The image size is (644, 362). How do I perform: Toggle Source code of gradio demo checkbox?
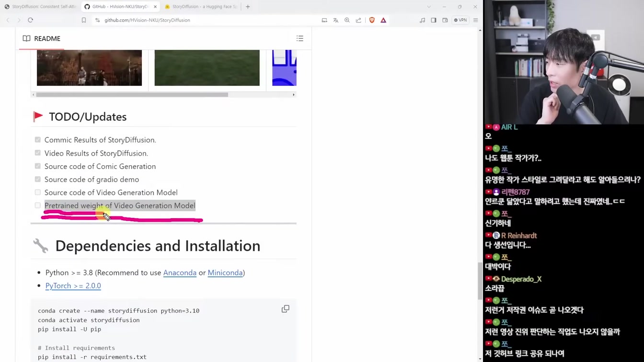click(38, 179)
